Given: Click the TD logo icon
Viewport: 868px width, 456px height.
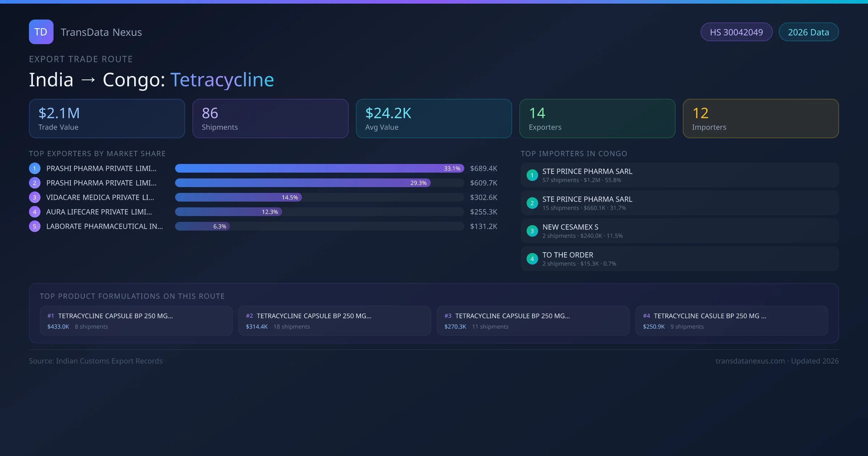Looking at the screenshot, I should (41, 32).
